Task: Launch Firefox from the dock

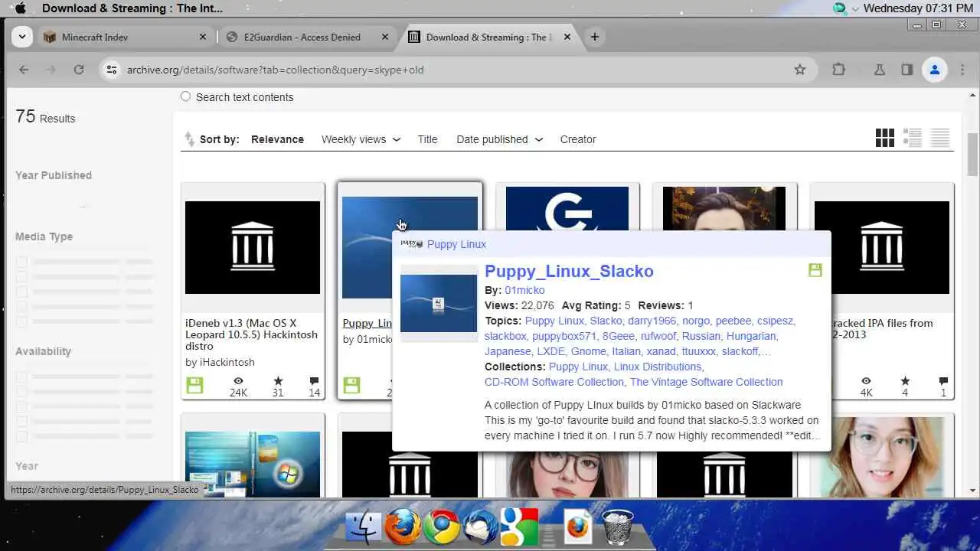Action: click(x=403, y=527)
